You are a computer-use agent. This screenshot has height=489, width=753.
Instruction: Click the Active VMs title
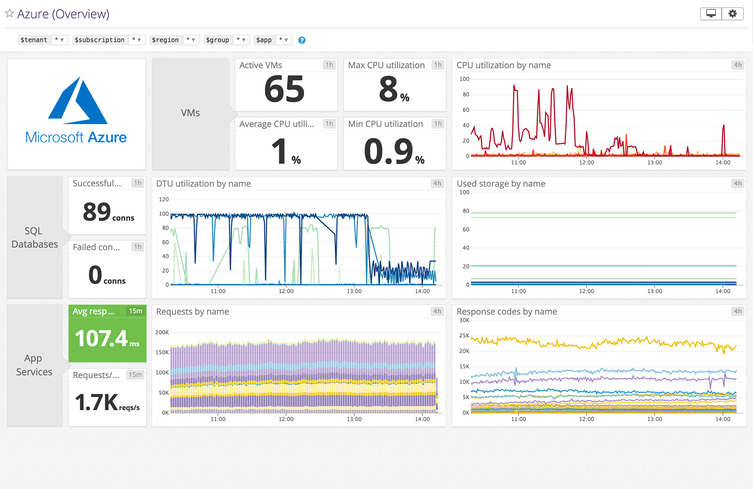coord(261,65)
